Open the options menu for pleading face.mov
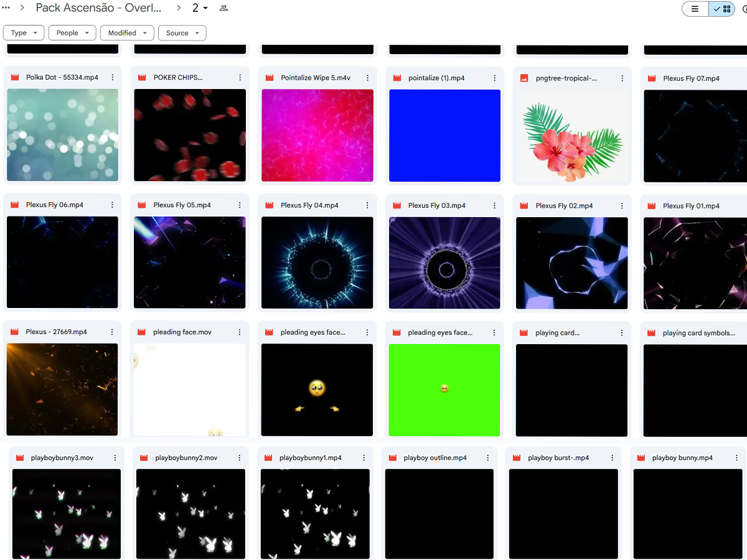 (x=240, y=332)
